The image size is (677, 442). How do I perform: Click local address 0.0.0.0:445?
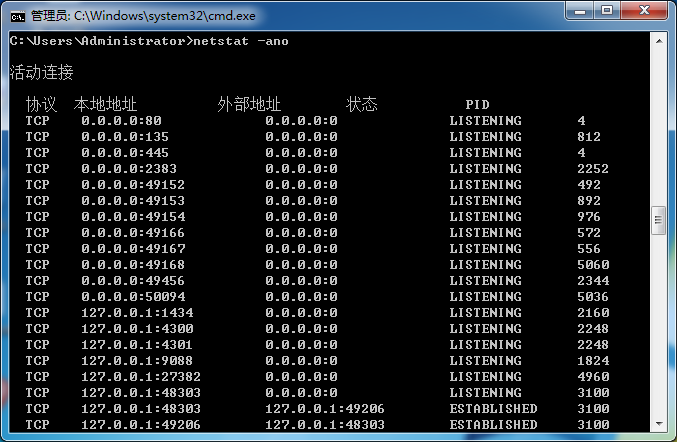[125, 153]
